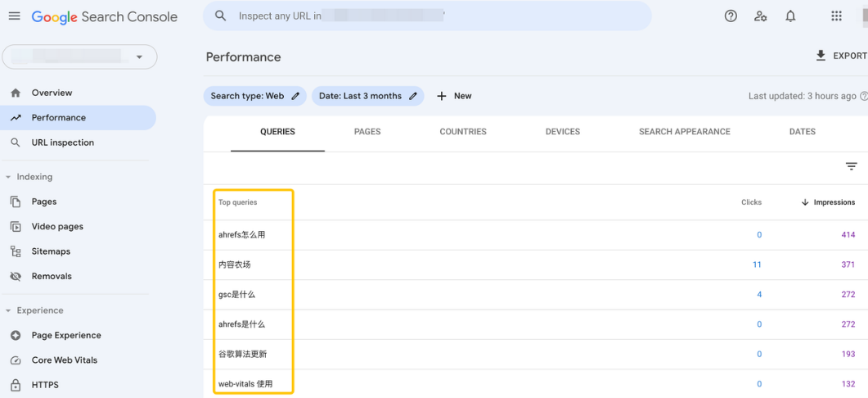The image size is (868, 398).
Task: Open the user settings icon
Action: (760, 16)
